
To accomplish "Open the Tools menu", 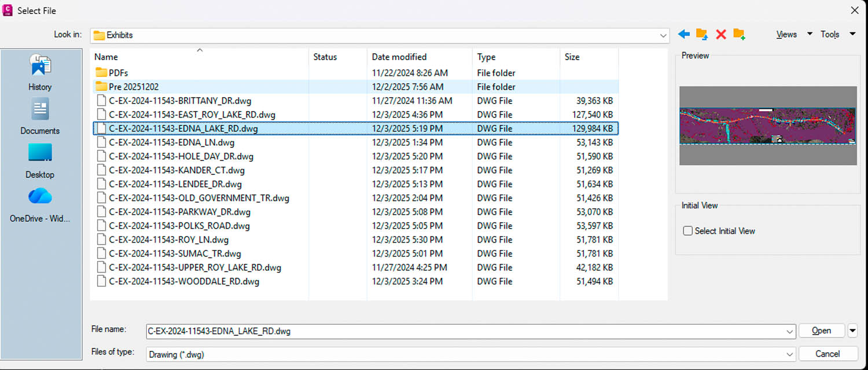I will click(837, 35).
